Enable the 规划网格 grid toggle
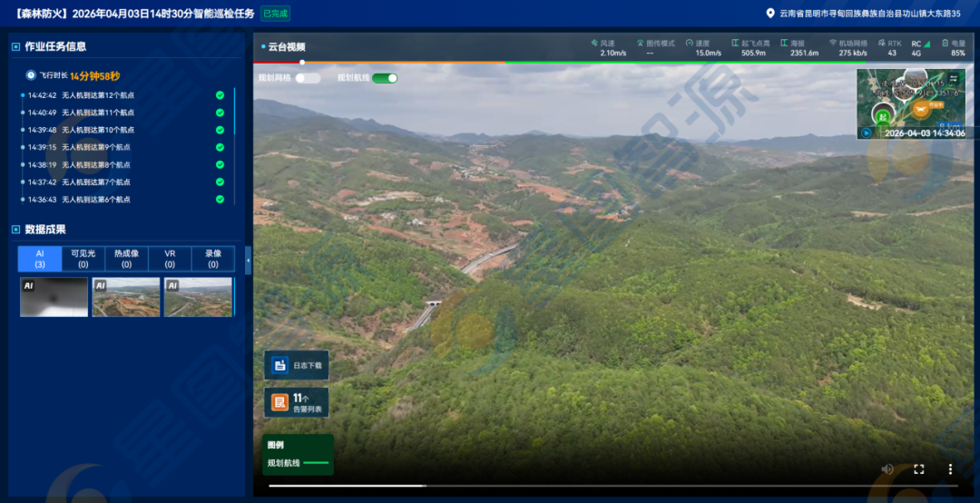This screenshot has width=980, height=503. [x=309, y=78]
